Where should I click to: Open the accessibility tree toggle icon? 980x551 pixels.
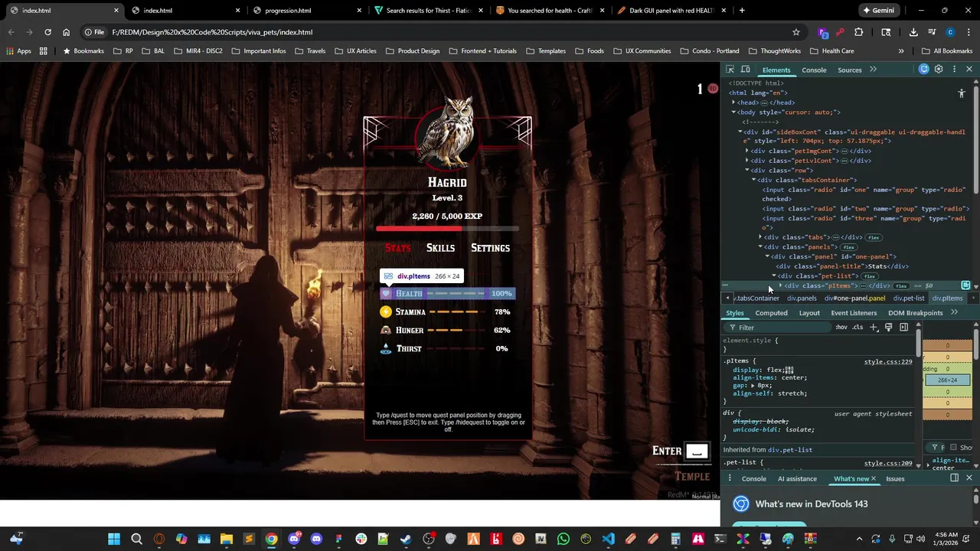[962, 93]
